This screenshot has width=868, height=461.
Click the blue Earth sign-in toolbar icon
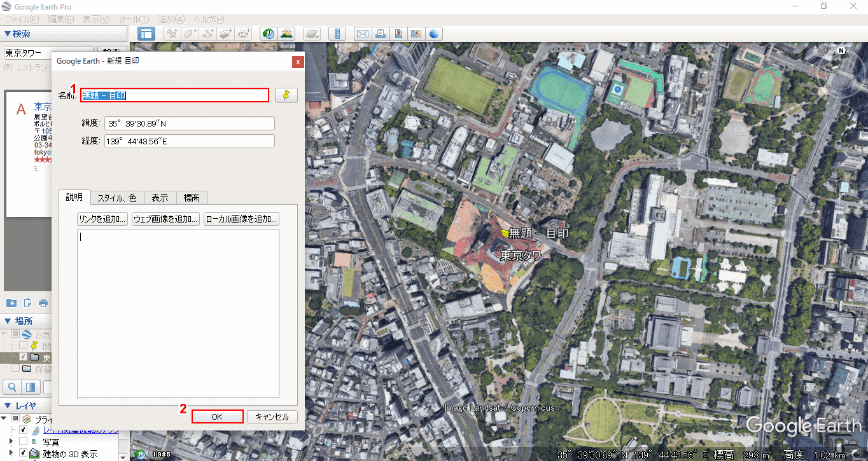pyautogui.click(x=435, y=34)
